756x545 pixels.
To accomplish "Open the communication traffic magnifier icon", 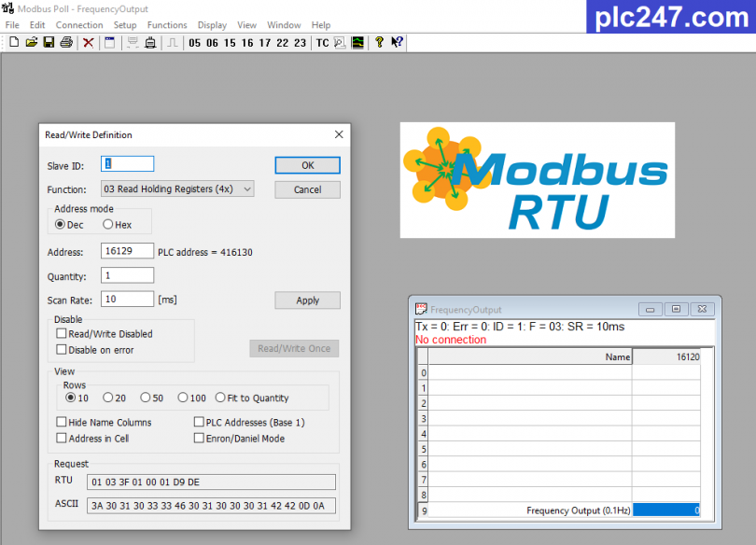I will pyautogui.click(x=340, y=43).
